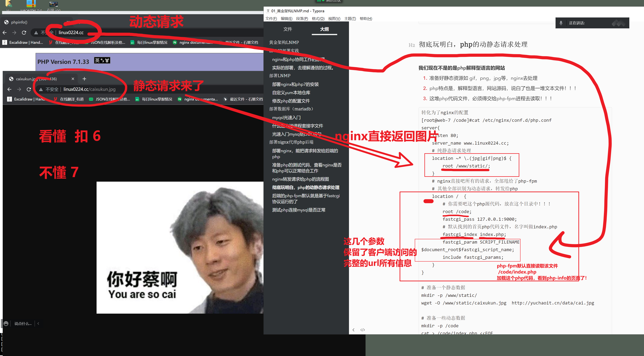Close the caixukun.jpg browser tab
Image resolution: width=644 pixels, height=356 pixels.
coord(73,79)
